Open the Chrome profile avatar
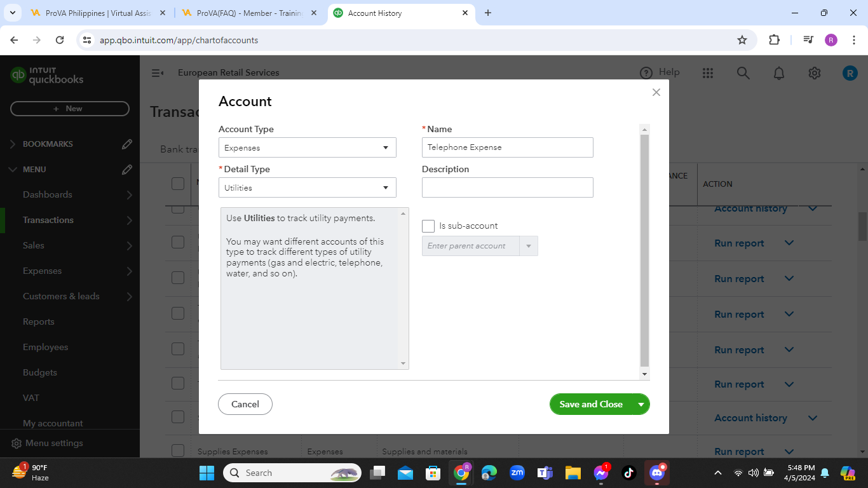The height and width of the screenshot is (488, 868). pyautogui.click(x=831, y=40)
